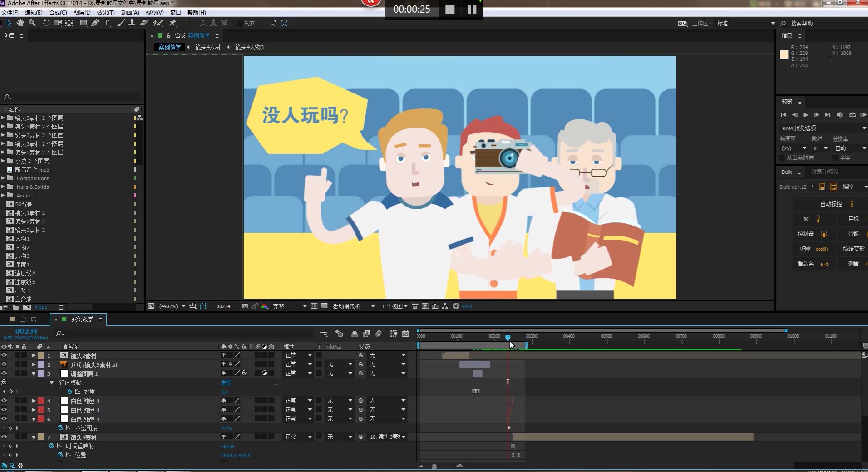Open the composition mini-flowchart
Image resolution: width=868 pixels, height=472 pixels.
[324, 334]
